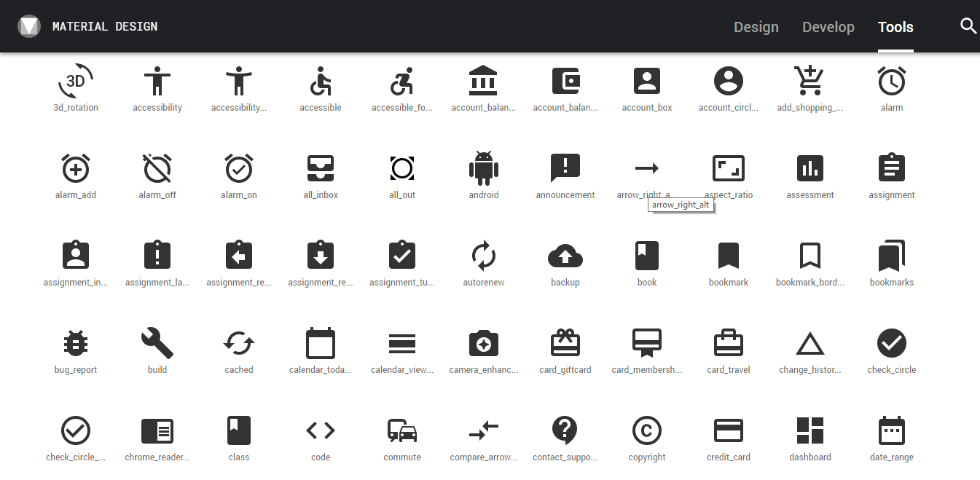The image size is (980, 480).
Task: Click the alarm_off icon
Action: coord(157,168)
